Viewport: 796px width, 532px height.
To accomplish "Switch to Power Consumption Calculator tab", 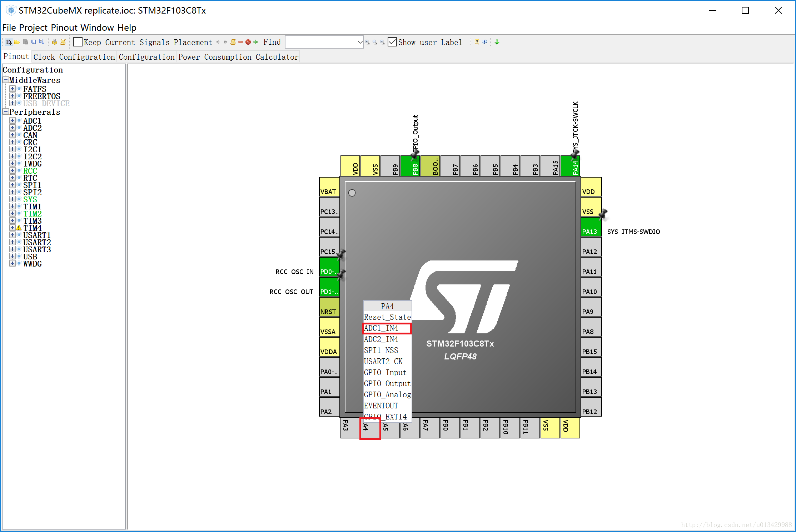I will tap(238, 57).
